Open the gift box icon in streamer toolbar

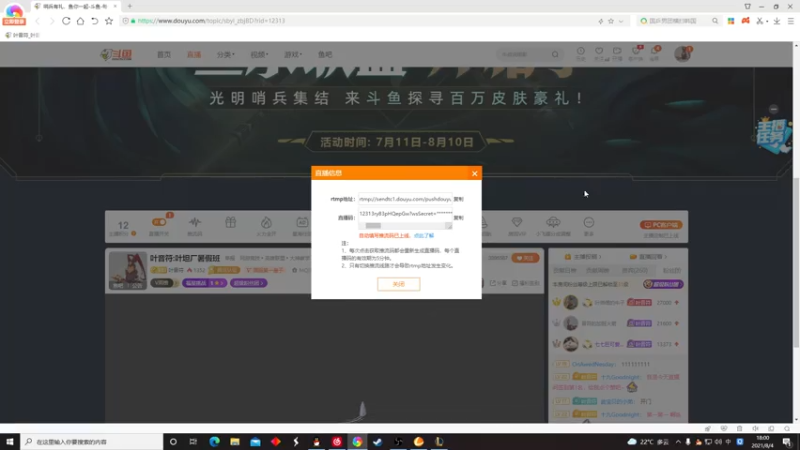231,222
